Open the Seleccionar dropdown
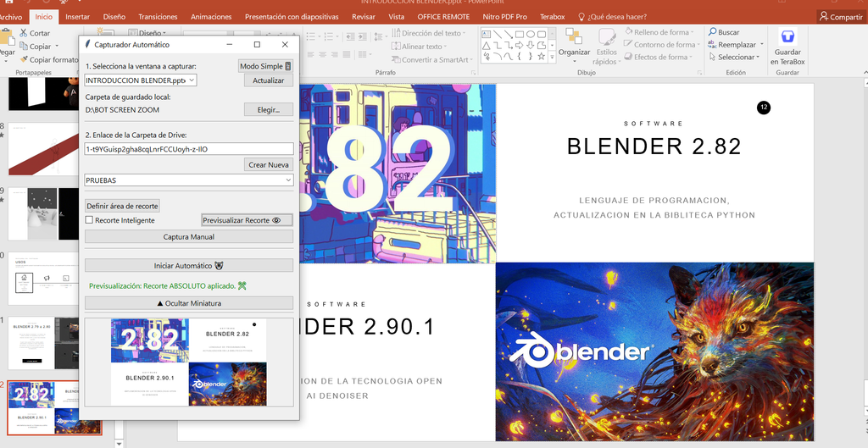Viewport: 868px width, 448px height. [x=759, y=57]
